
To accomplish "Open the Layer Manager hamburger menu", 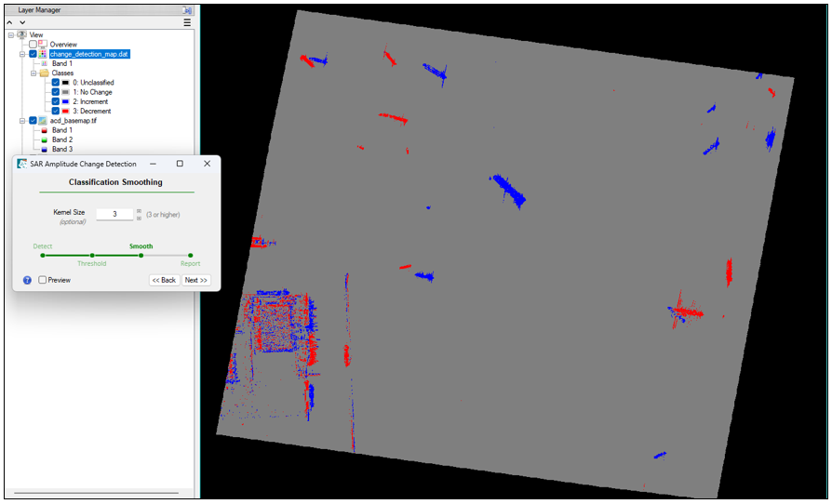I will click(187, 22).
